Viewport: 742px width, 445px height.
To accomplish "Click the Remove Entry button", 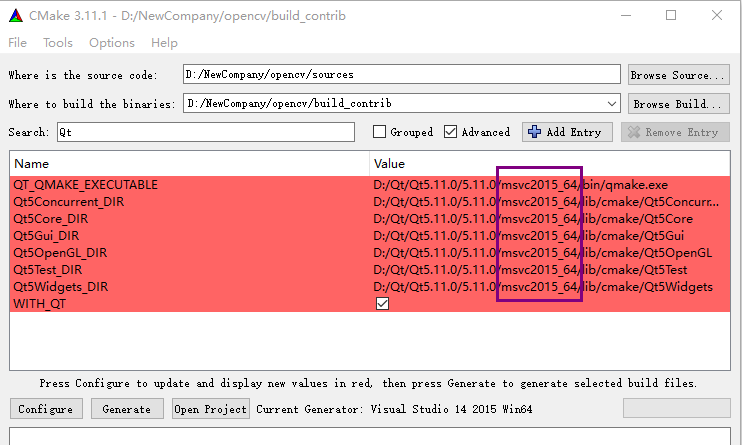I will click(x=675, y=132).
